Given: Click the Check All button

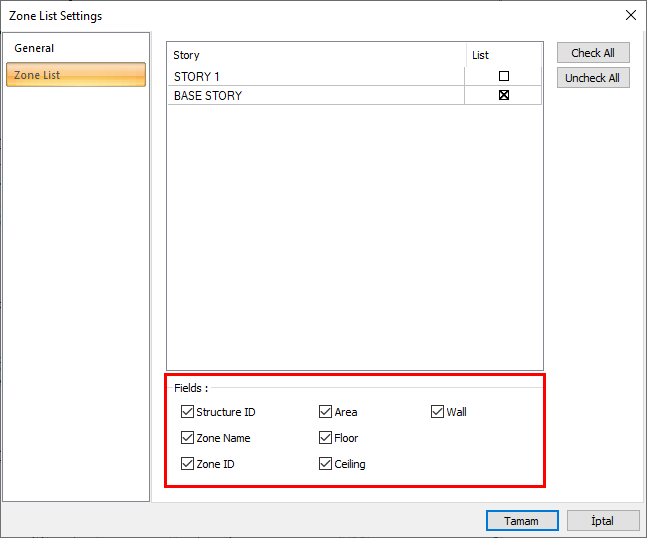Looking at the screenshot, I should (593, 53).
